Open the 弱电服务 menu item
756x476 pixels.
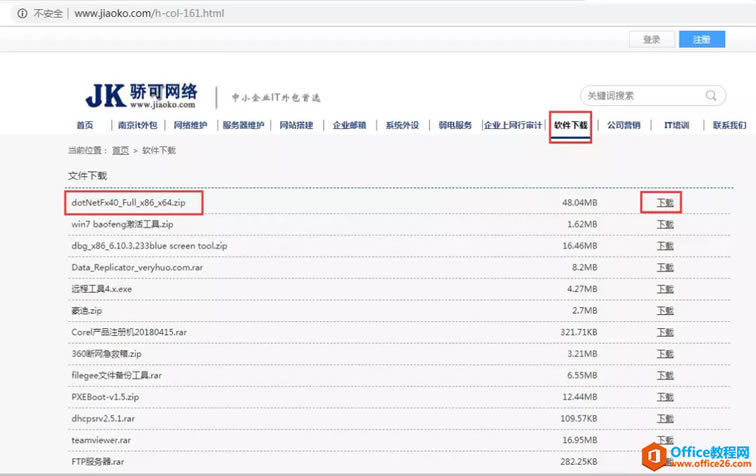(x=455, y=125)
